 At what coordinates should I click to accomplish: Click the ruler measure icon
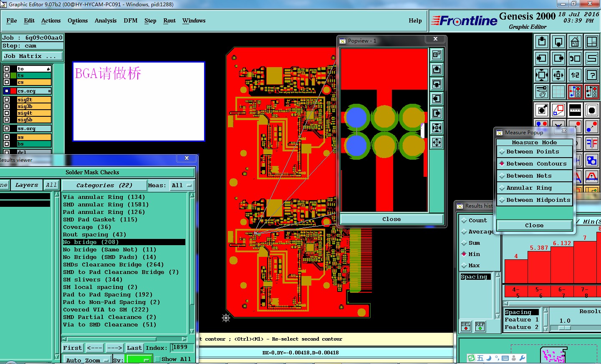coord(575,110)
